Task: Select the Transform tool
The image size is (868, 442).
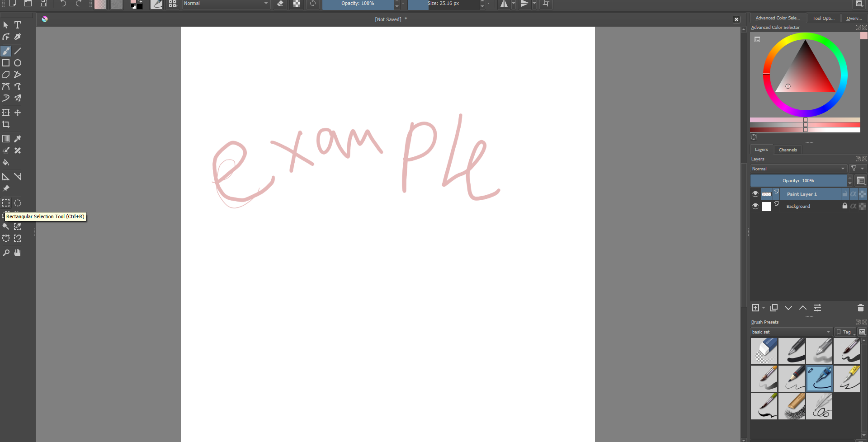Action: point(6,113)
